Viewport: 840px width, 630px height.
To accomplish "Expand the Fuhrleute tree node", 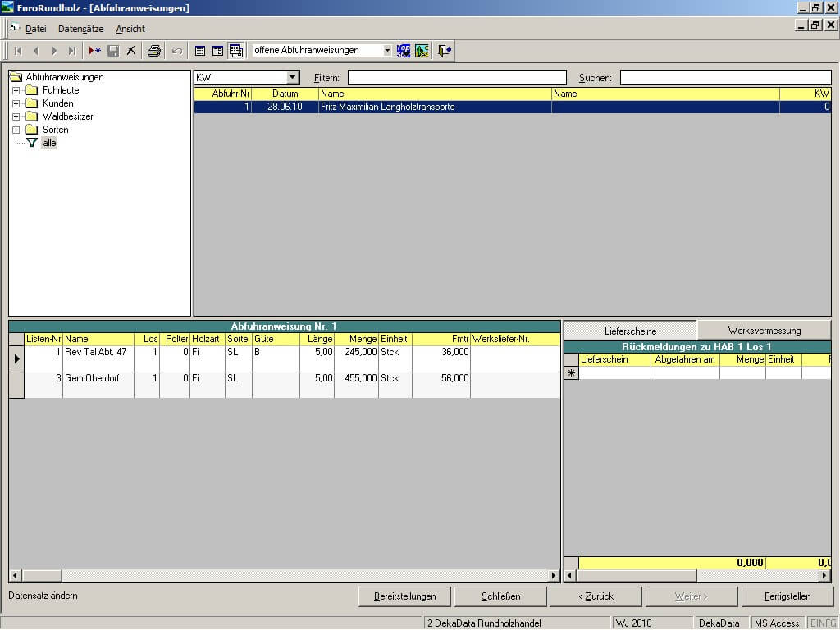I will [16, 90].
